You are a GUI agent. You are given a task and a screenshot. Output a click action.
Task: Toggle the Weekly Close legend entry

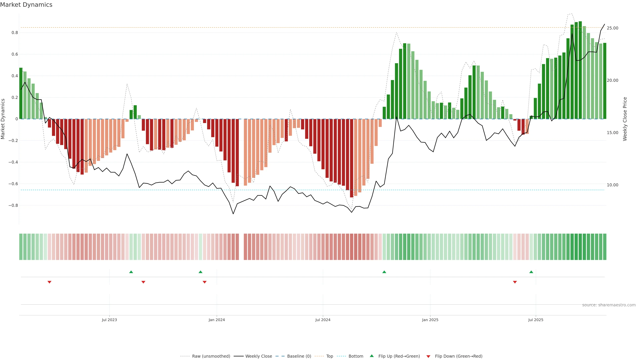[258, 356]
